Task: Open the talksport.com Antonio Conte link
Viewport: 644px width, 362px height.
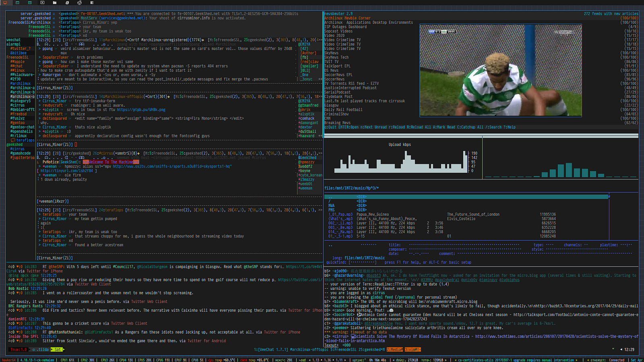Action: click(481, 317)
